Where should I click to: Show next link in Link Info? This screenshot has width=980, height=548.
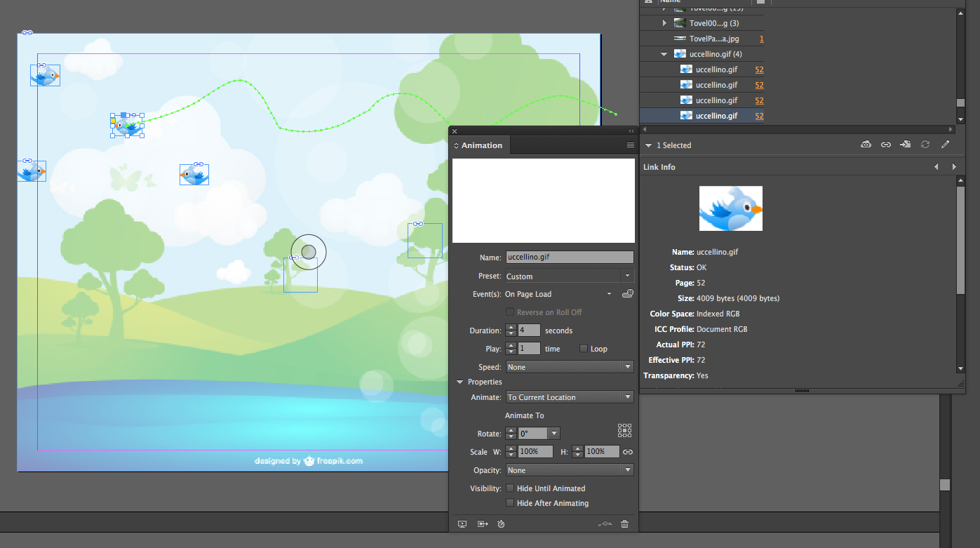pyautogui.click(x=954, y=167)
